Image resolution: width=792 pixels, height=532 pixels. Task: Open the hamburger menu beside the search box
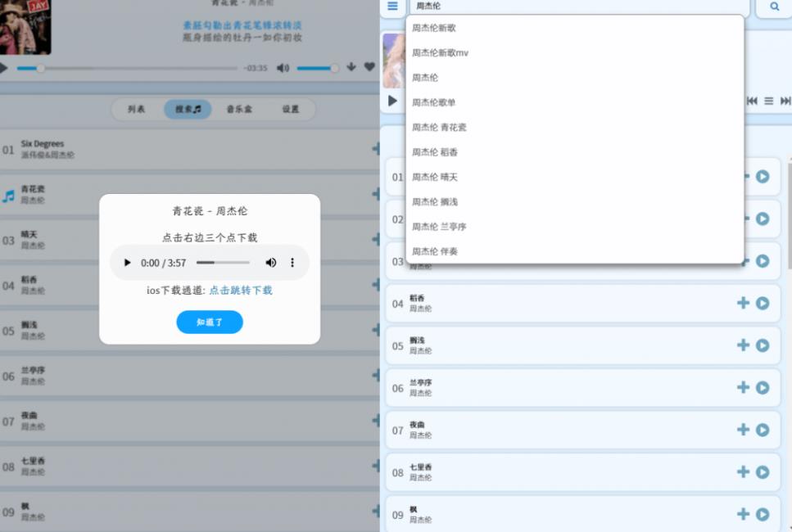(x=392, y=6)
